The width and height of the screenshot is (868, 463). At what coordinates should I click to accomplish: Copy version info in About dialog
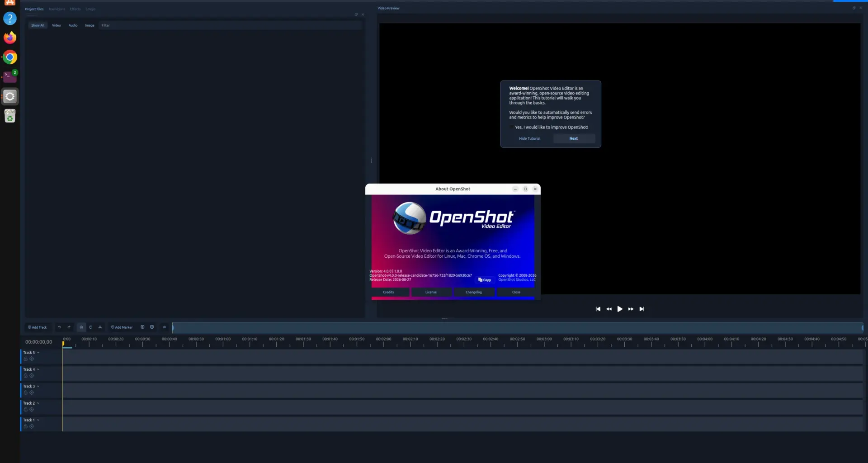point(485,280)
